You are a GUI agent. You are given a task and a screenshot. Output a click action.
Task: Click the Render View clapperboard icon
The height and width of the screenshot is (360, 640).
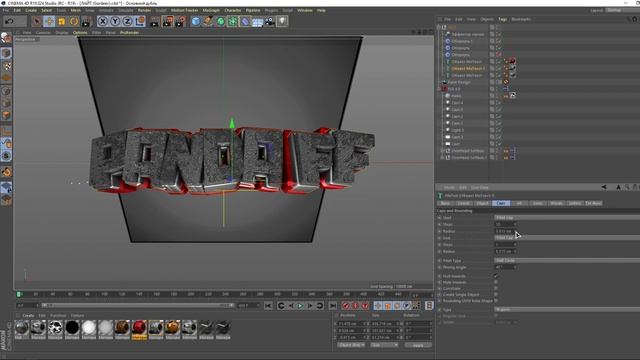[x=155, y=21]
